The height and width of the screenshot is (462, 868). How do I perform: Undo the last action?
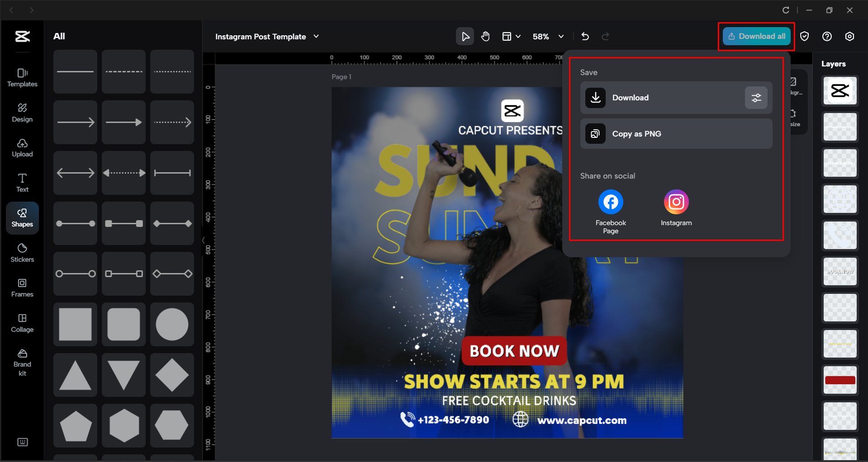pyautogui.click(x=585, y=36)
